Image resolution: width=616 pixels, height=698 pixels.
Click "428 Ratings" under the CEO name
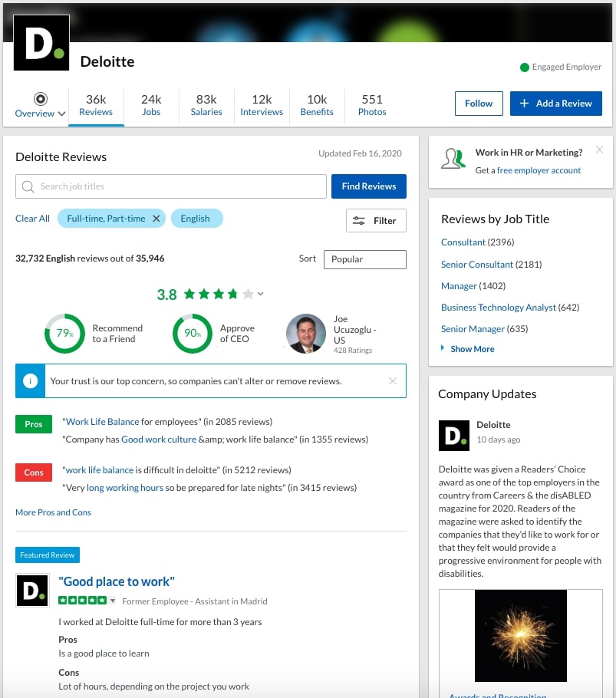[353, 351]
